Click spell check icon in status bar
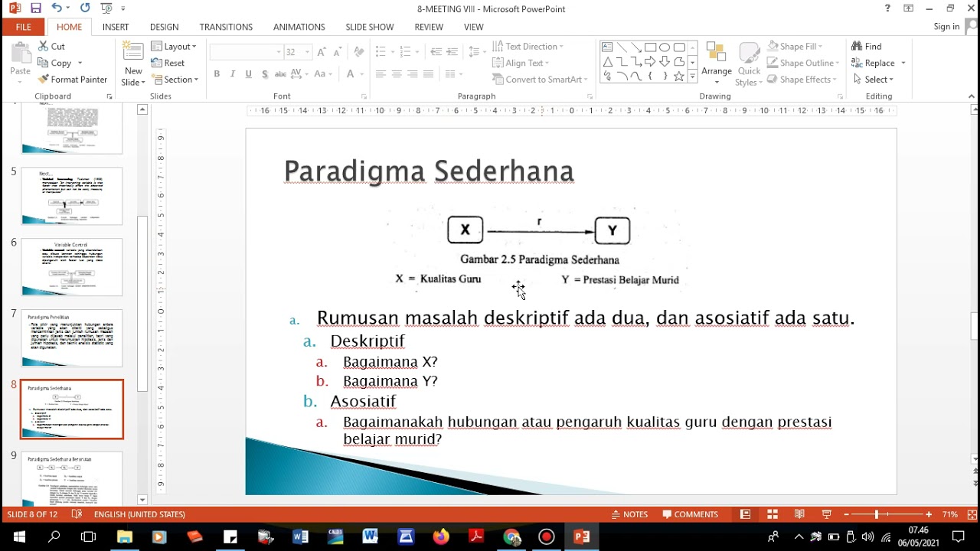Viewport: 980px width, 551px height. pyautogui.click(x=77, y=514)
